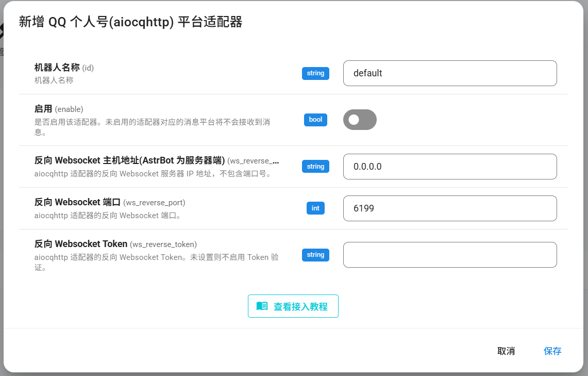The image size is (588, 376).
Task: Click the string badge for Websocket 主机地址
Action: coord(315,166)
